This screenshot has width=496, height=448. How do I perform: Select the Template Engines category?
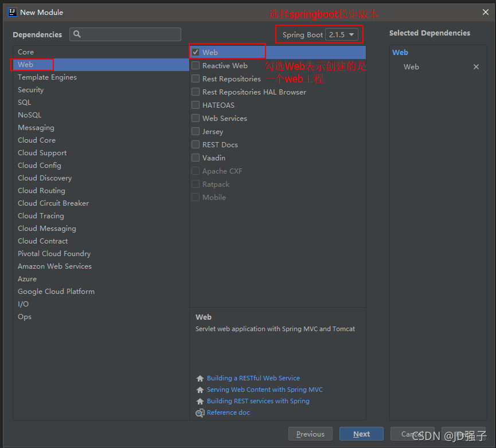click(47, 77)
